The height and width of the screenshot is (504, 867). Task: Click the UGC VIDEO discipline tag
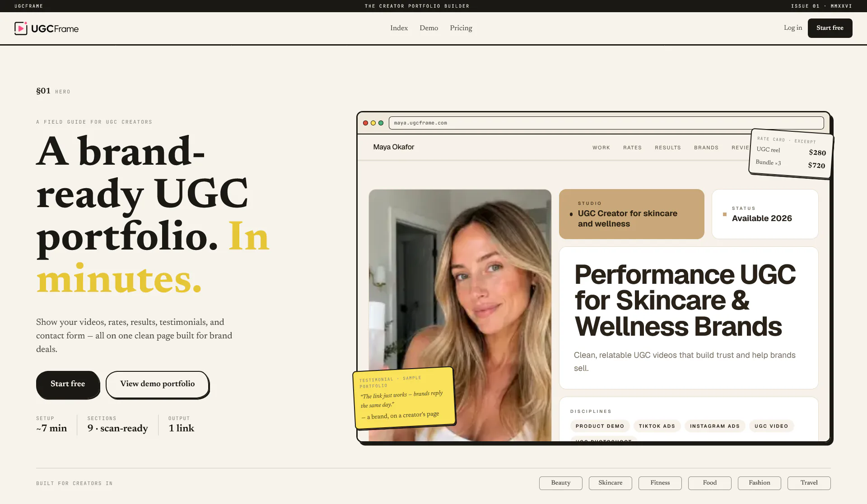[771, 426]
